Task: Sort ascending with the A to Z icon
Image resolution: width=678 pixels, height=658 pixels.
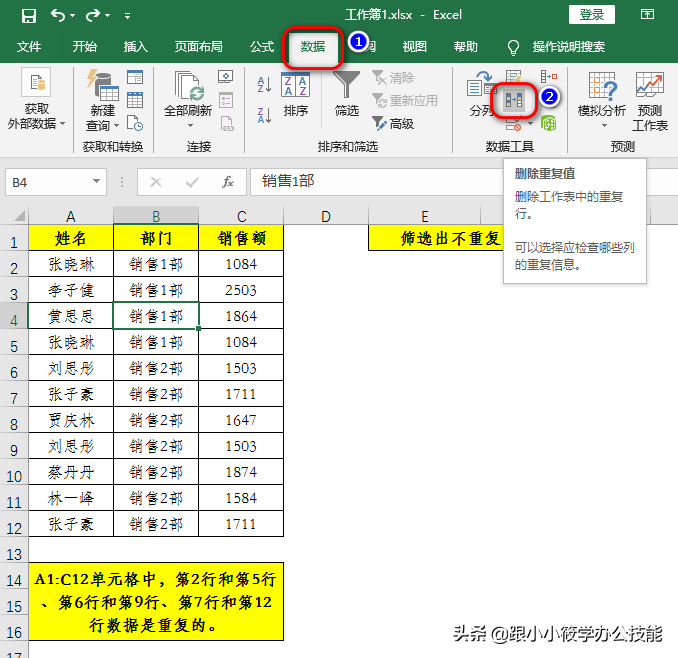Action: tap(264, 84)
